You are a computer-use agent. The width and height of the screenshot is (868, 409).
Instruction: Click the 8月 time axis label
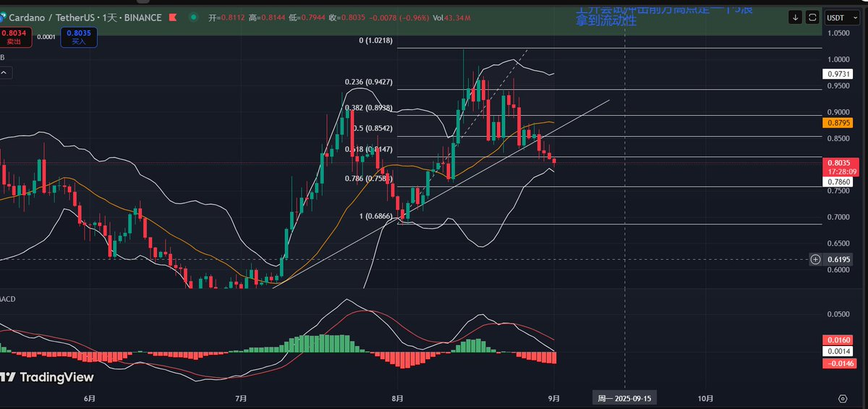(x=396, y=398)
